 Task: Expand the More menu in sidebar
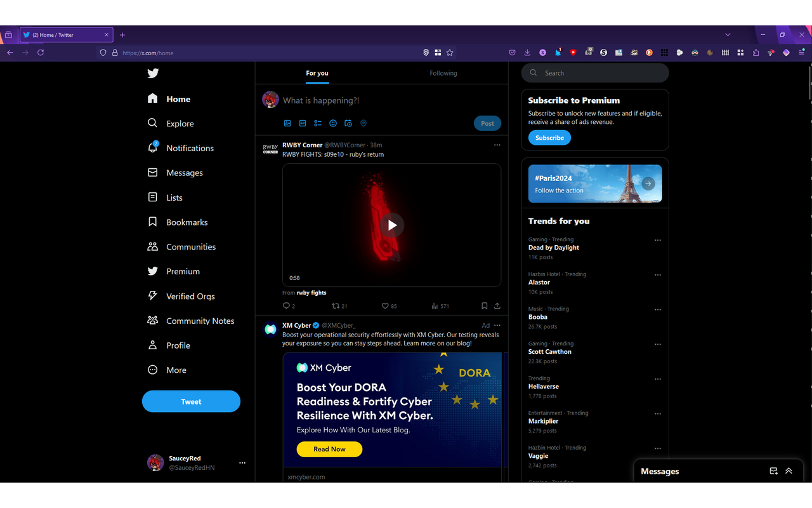167,370
